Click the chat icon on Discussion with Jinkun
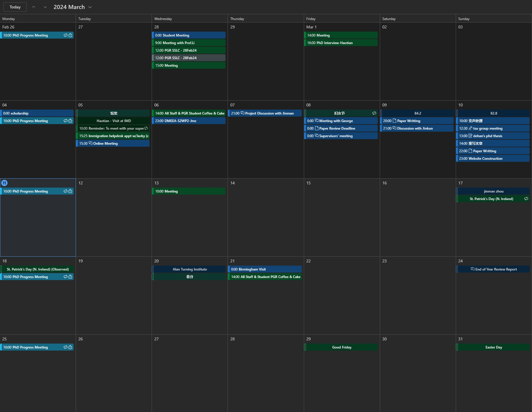Image resolution: width=532 pixels, height=412 pixels. click(395, 128)
